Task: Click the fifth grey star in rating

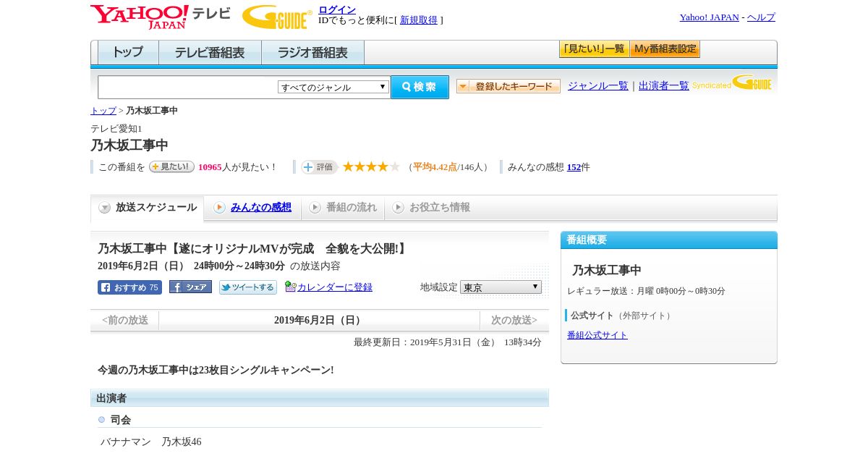Action: [x=394, y=166]
